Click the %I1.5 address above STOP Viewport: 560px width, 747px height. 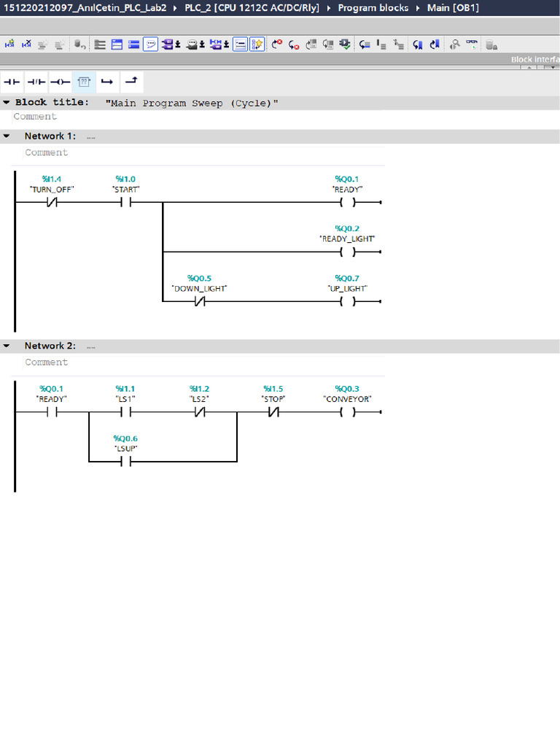coord(273,389)
